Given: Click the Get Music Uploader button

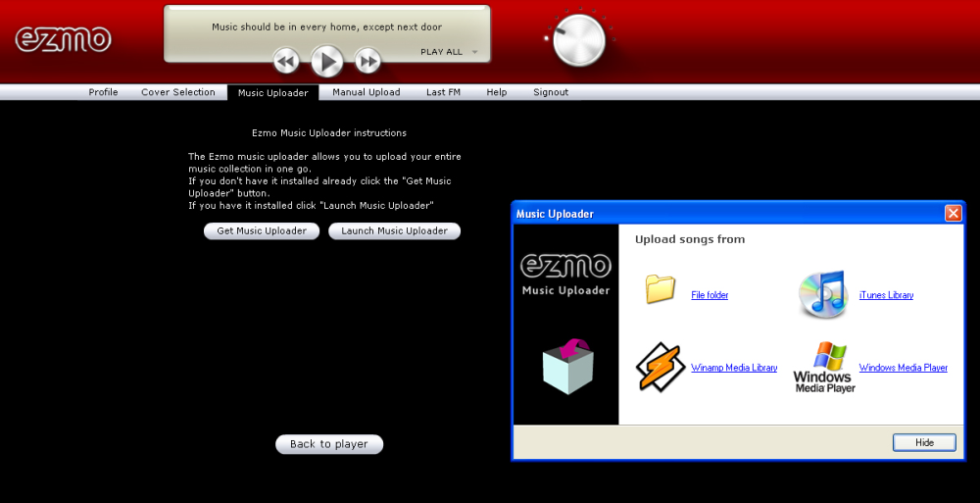Looking at the screenshot, I should (x=262, y=230).
